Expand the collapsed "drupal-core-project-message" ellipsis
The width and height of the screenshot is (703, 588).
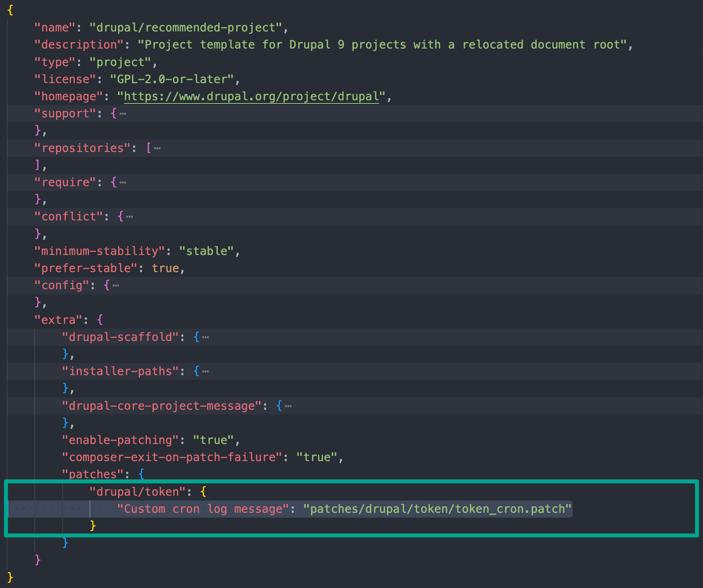pyautogui.click(x=288, y=406)
